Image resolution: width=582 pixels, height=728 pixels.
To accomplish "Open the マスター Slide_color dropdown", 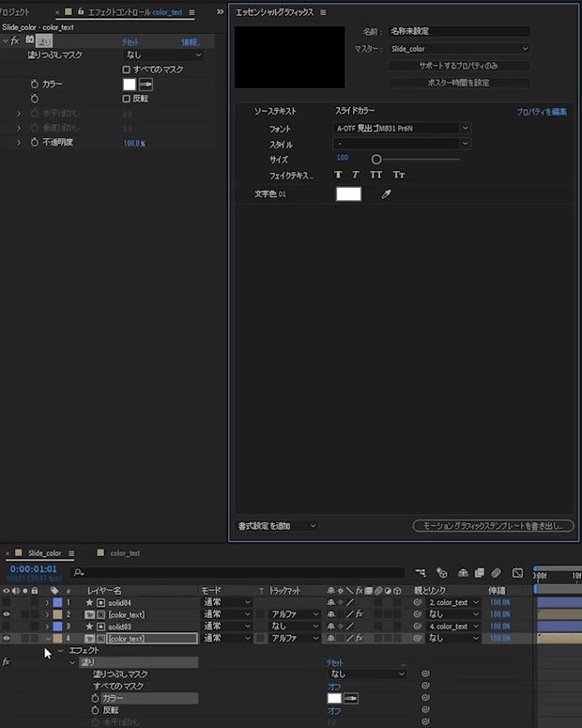I will (x=459, y=49).
